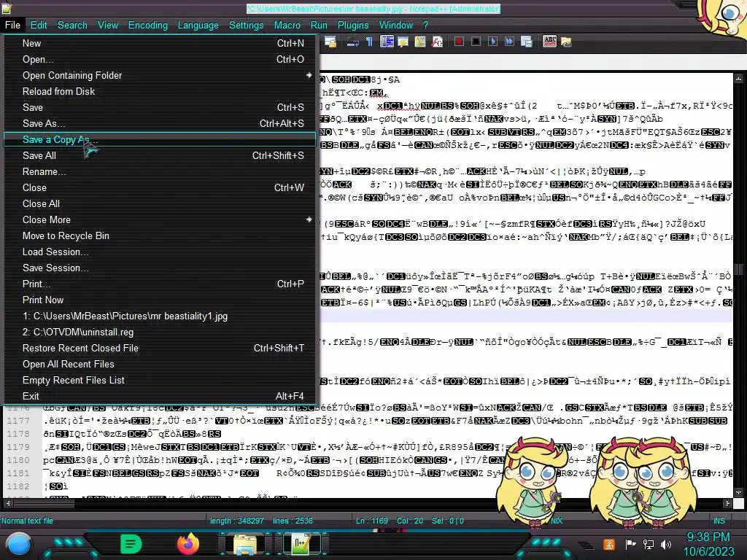Click Empty Recent Files List

160,381
